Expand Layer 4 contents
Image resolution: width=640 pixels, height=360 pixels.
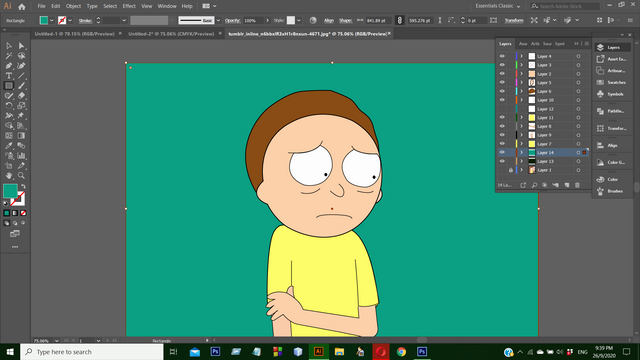coord(521,56)
